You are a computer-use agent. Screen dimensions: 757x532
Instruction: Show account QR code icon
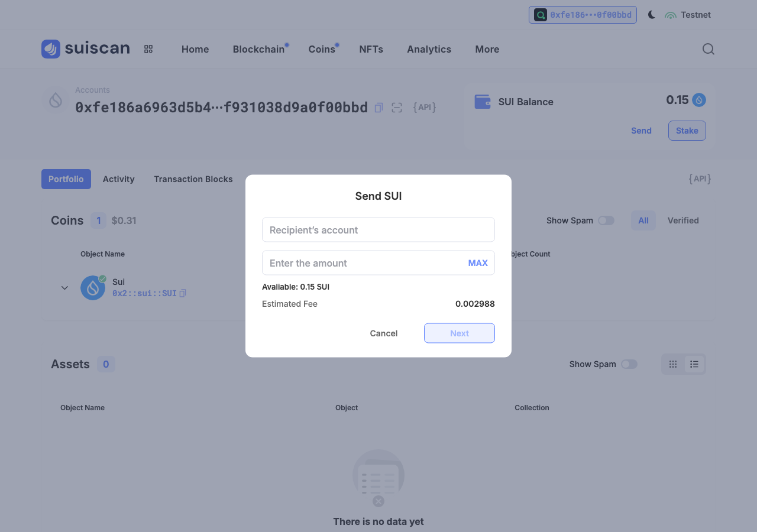(x=397, y=108)
